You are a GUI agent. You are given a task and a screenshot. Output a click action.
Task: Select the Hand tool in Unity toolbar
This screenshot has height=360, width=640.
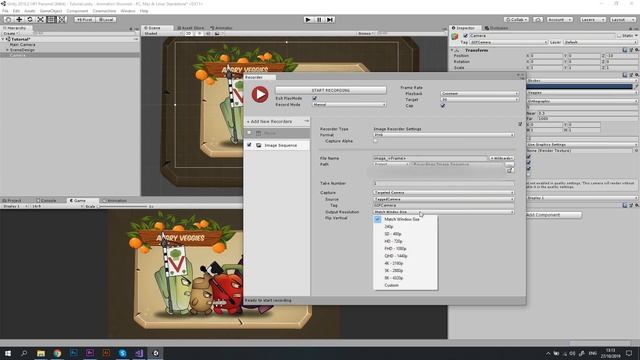tap(8, 20)
